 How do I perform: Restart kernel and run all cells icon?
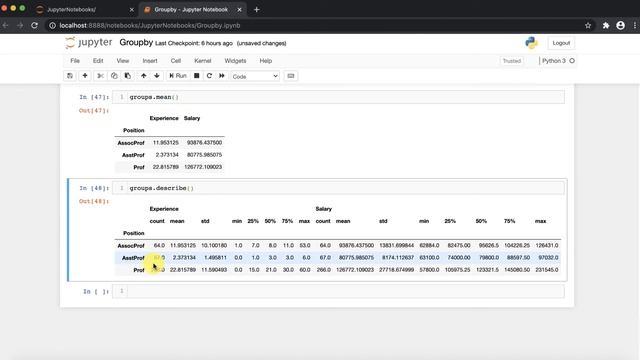[222, 76]
